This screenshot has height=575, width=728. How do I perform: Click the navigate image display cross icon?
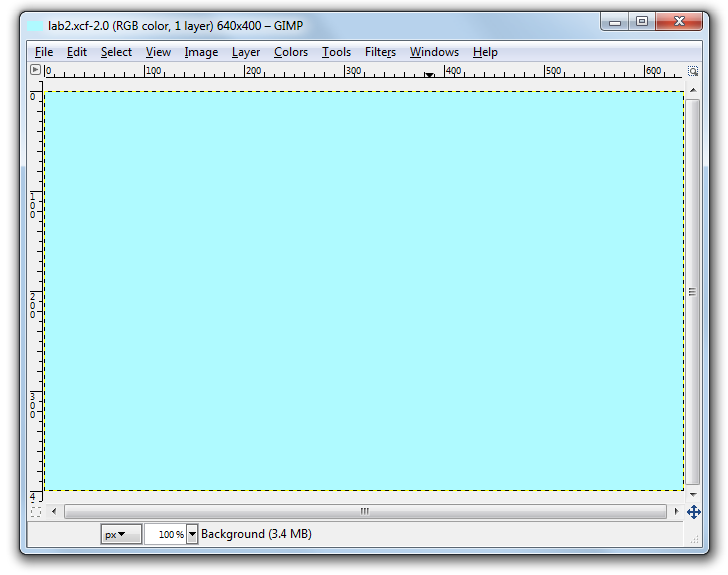pyautogui.click(x=694, y=512)
